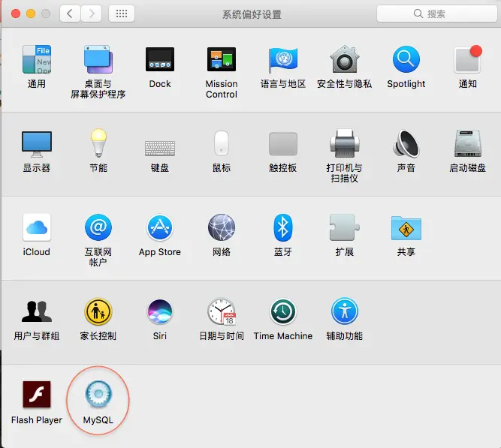The image size is (501, 448).
Task: Open 节能 (Energy Saver) preferences
Action: click(98, 143)
